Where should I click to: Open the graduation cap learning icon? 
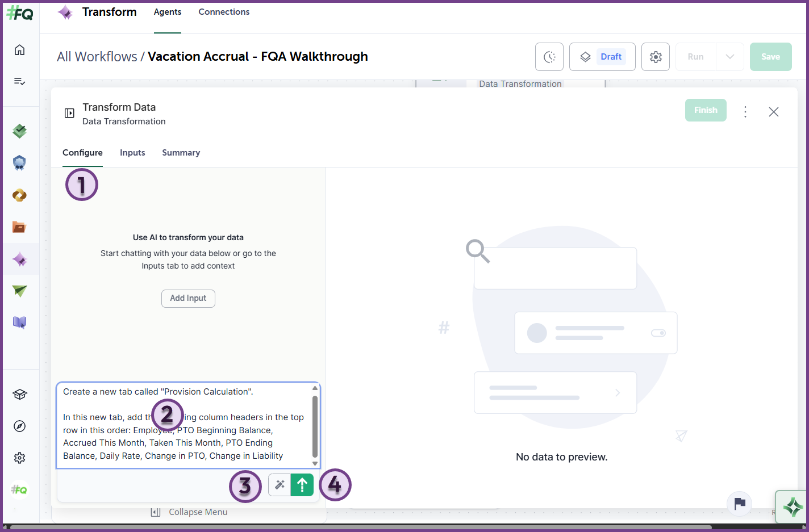point(20,395)
